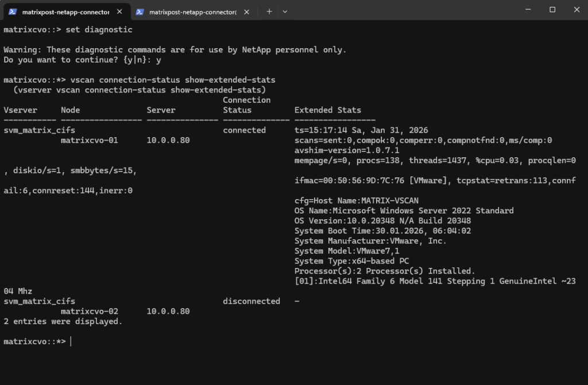Close the second matrixpost-netapp-connector tab
This screenshot has height=385, width=588.
coord(247,11)
